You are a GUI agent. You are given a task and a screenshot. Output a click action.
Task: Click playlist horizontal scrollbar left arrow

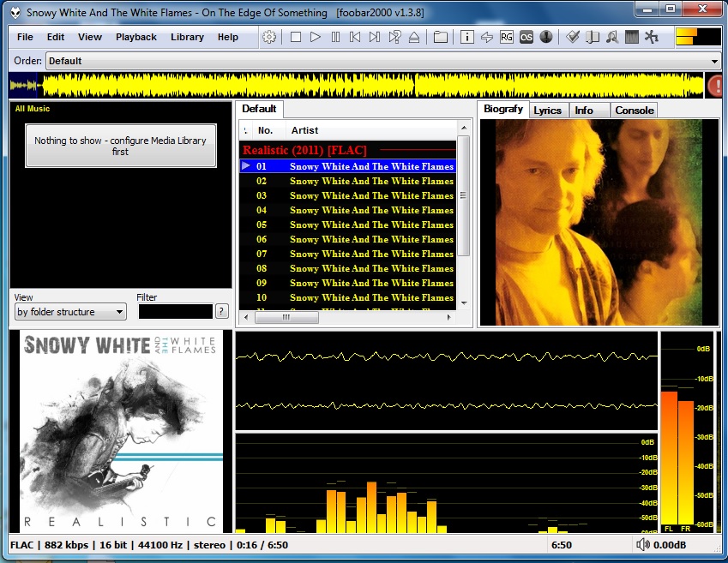[246, 317]
